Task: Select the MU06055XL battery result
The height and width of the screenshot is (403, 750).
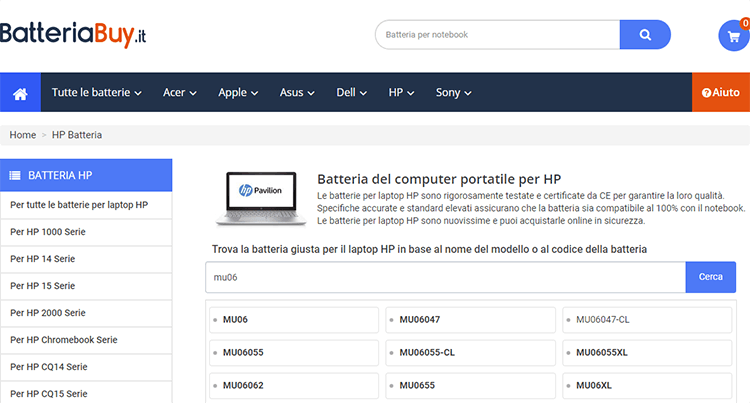Action: (x=647, y=352)
